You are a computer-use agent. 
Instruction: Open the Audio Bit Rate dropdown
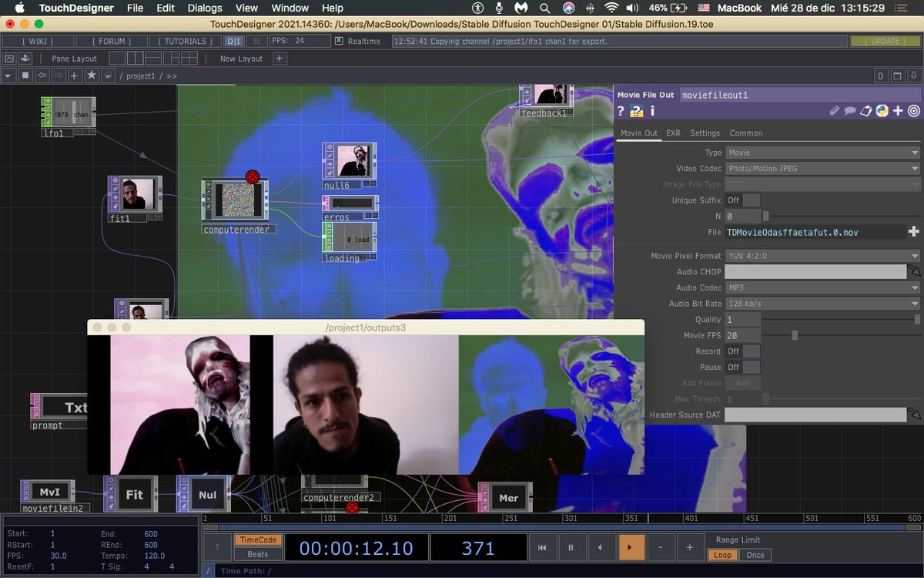822,304
